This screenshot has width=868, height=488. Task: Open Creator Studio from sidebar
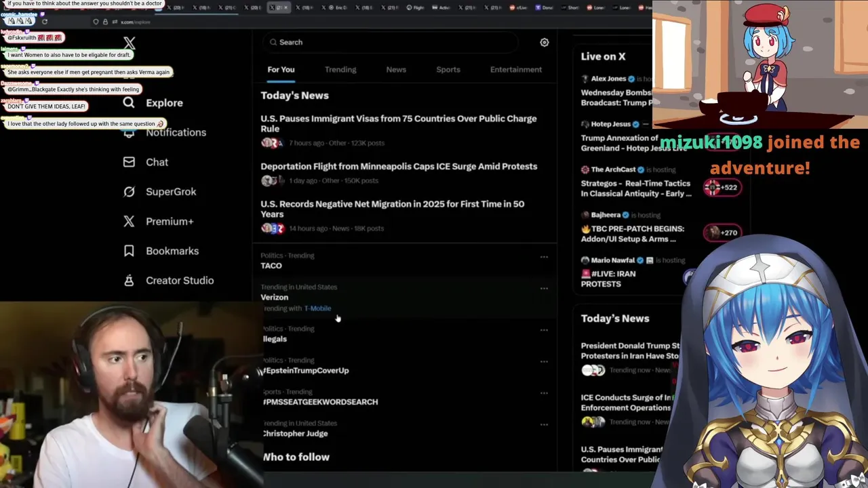180,281
